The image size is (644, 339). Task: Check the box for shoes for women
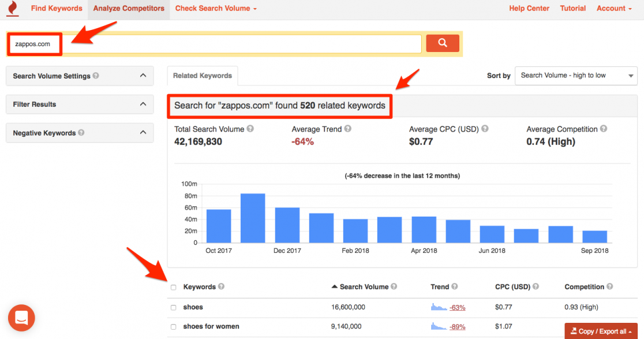click(173, 326)
